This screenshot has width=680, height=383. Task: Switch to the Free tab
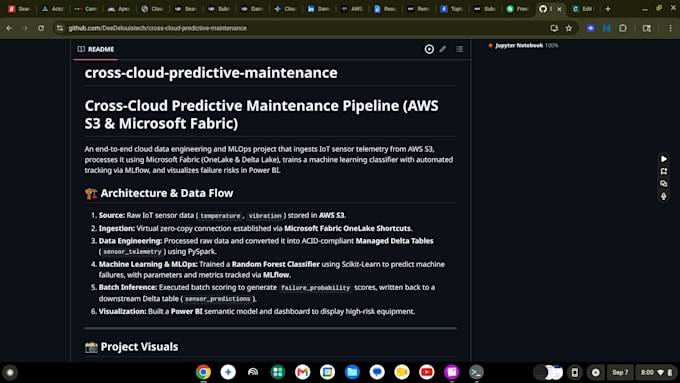517,9
